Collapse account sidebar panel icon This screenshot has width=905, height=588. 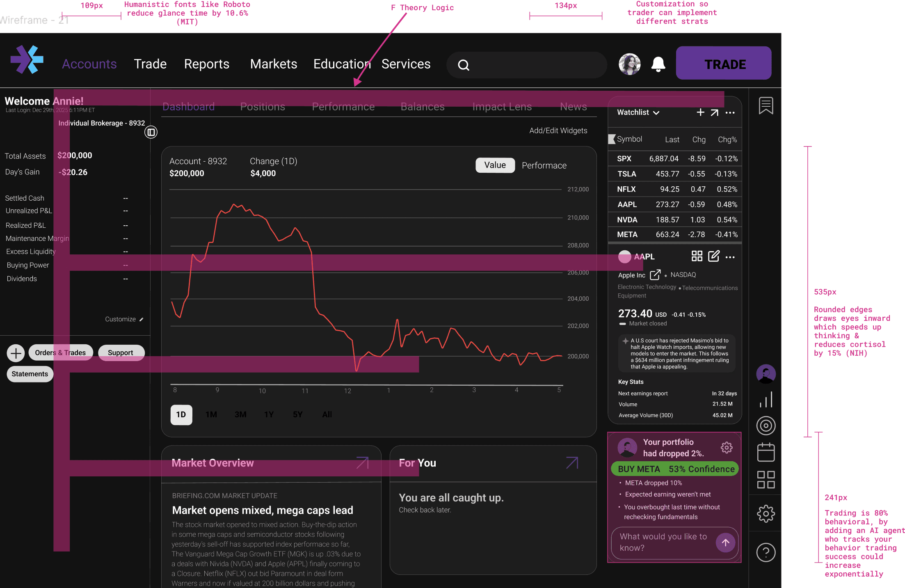pyautogui.click(x=151, y=132)
